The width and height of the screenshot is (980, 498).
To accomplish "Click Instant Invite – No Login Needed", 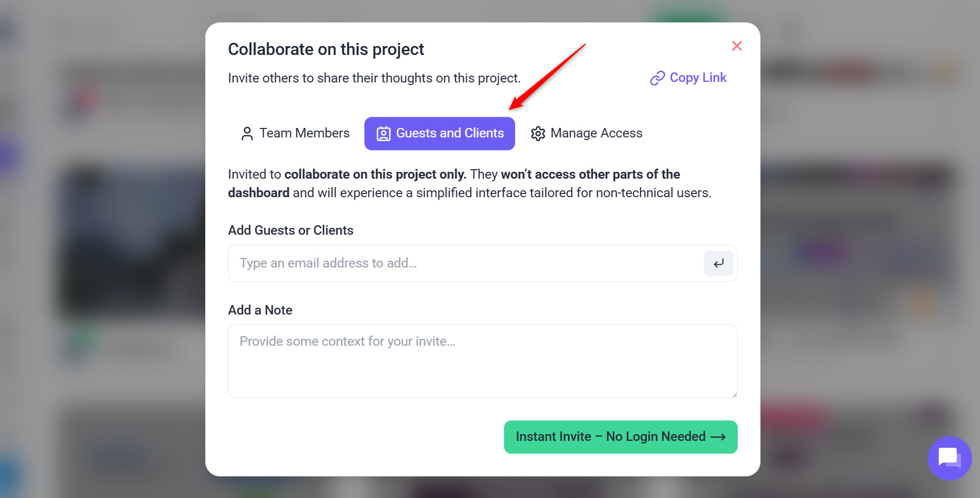I will click(x=610, y=437).
